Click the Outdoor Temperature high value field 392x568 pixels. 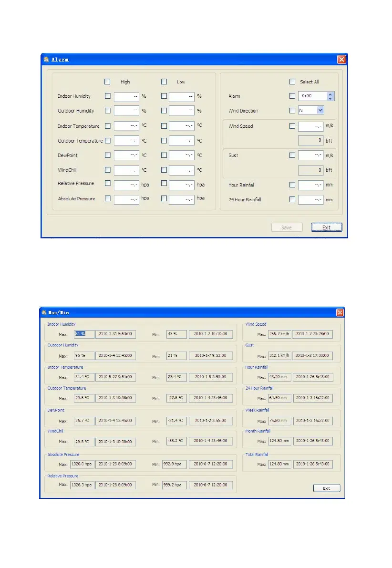pos(126,141)
